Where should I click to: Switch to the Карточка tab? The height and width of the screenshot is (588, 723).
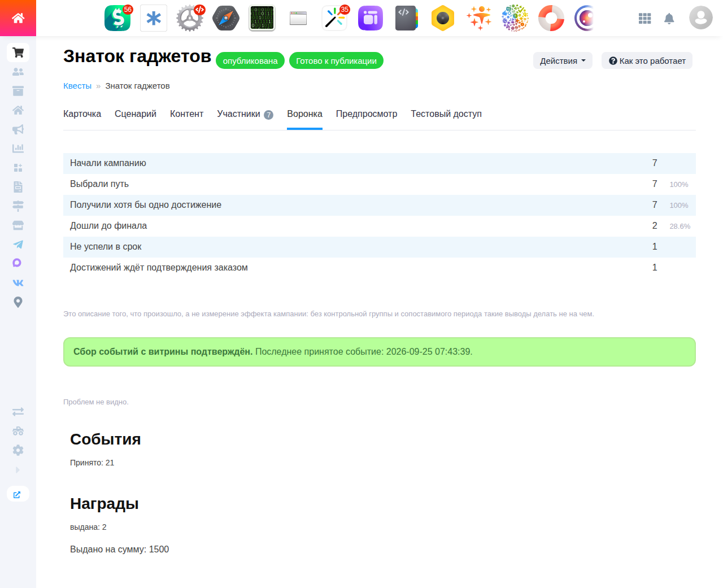82,114
